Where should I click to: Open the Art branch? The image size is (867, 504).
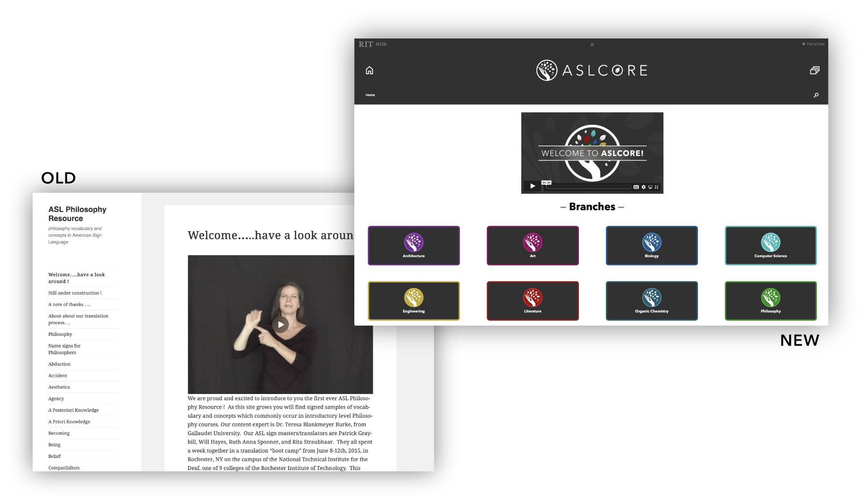(x=532, y=246)
